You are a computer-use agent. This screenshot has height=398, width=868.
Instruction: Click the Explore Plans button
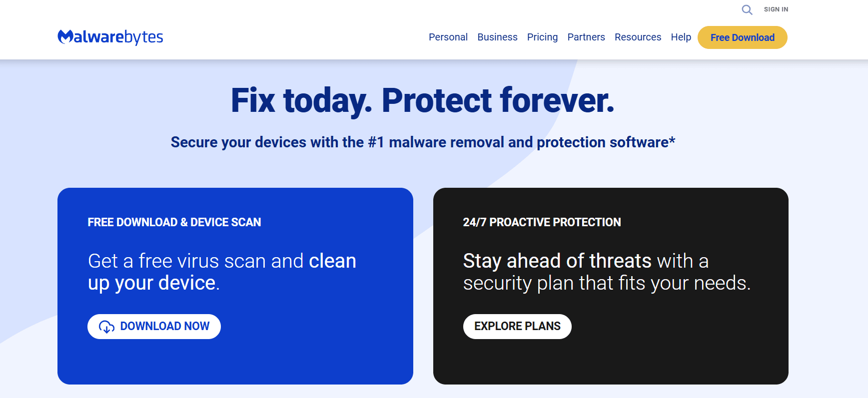[517, 327]
